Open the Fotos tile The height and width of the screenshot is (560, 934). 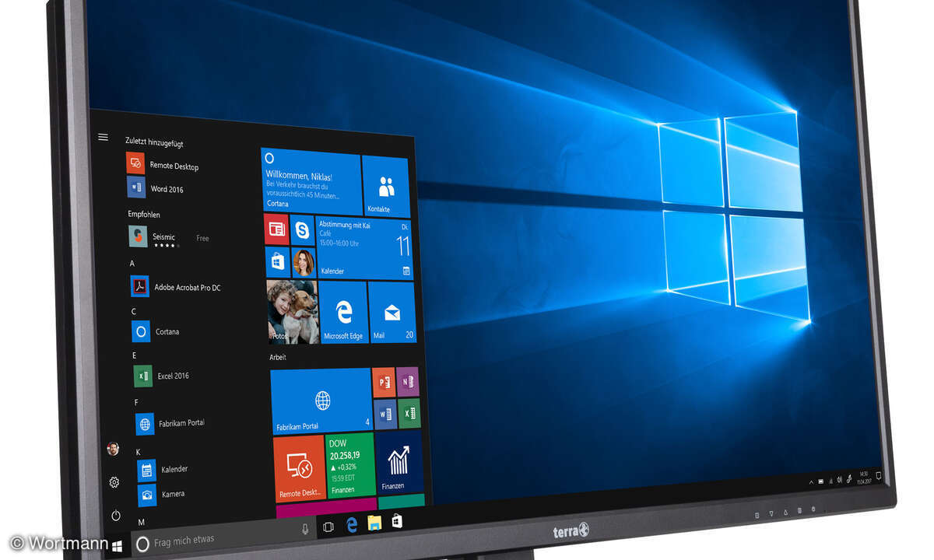[293, 311]
